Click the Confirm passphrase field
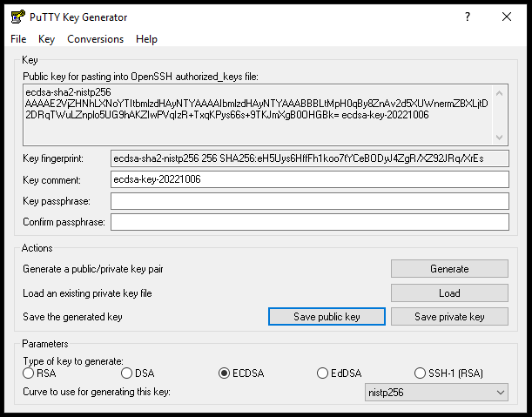This screenshot has height=417, width=532. point(310,222)
